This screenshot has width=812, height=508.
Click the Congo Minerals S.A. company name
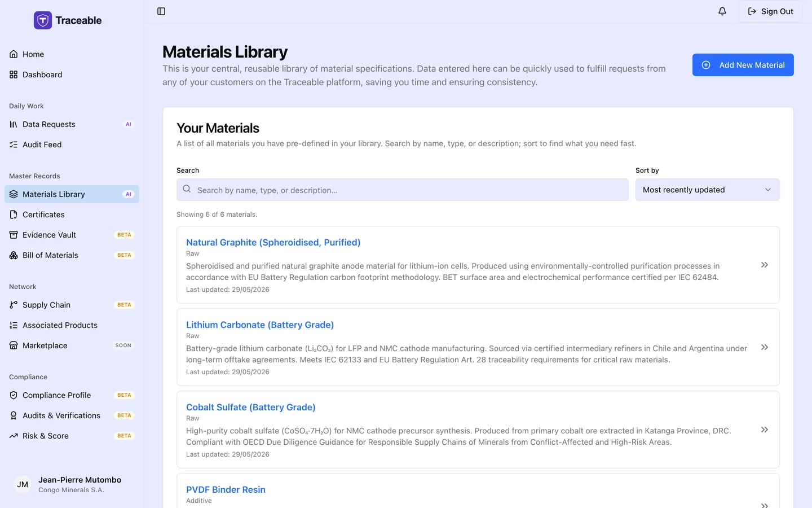[71, 490]
